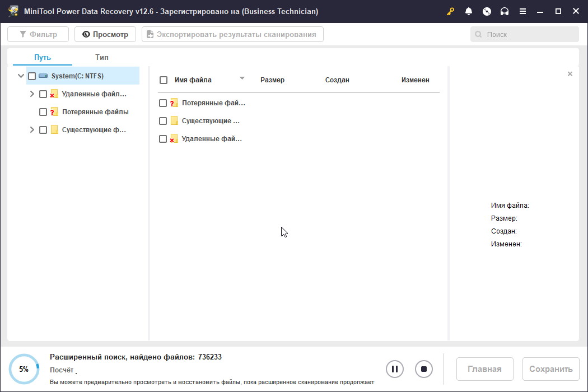Click the existing files folder icon in file list
Viewport: 588px width, 392px height.
tap(174, 121)
